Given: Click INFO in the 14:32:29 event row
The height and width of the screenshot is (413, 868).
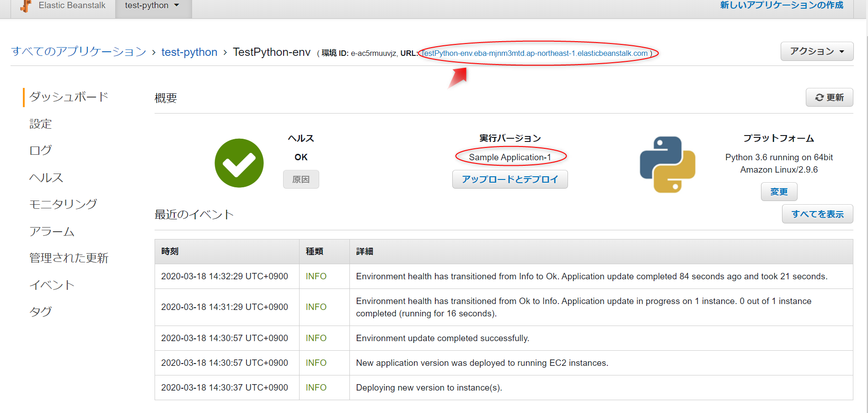Looking at the screenshot, I should click(x=316, y=276).
